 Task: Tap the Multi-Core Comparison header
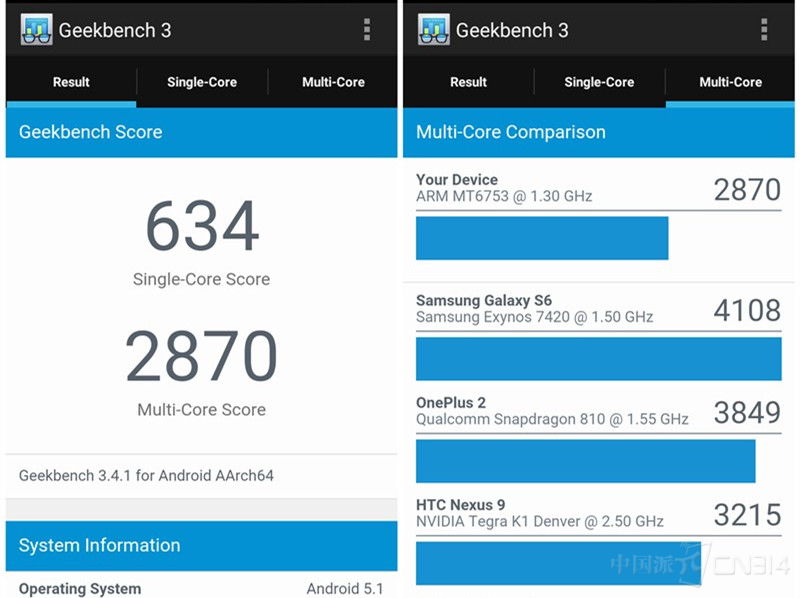599,132
